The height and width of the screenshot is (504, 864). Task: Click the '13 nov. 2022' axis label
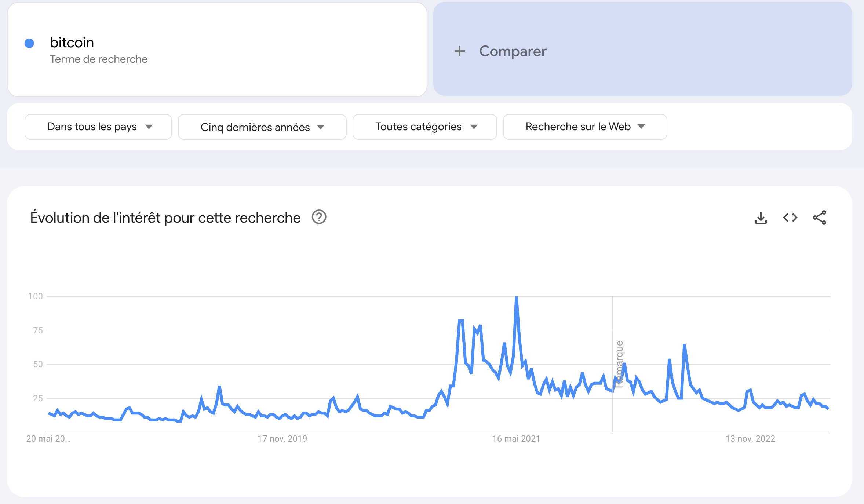click(x=750, y=439)
